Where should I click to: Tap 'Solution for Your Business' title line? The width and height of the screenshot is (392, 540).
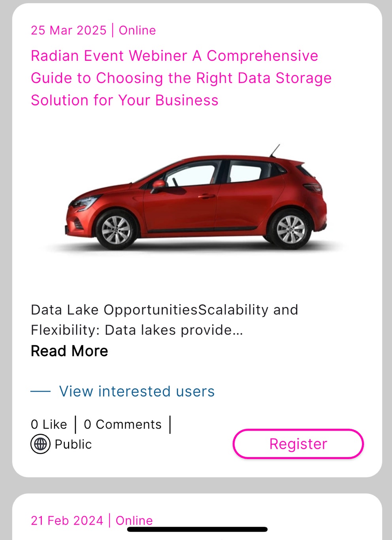[x=124, y=100]
